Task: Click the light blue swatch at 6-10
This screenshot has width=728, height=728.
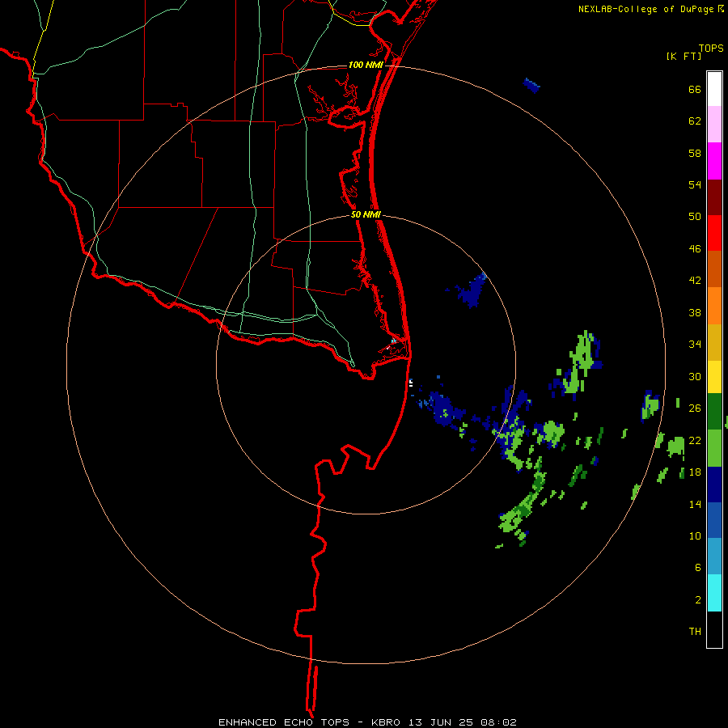Action: [x=714, y=557]
